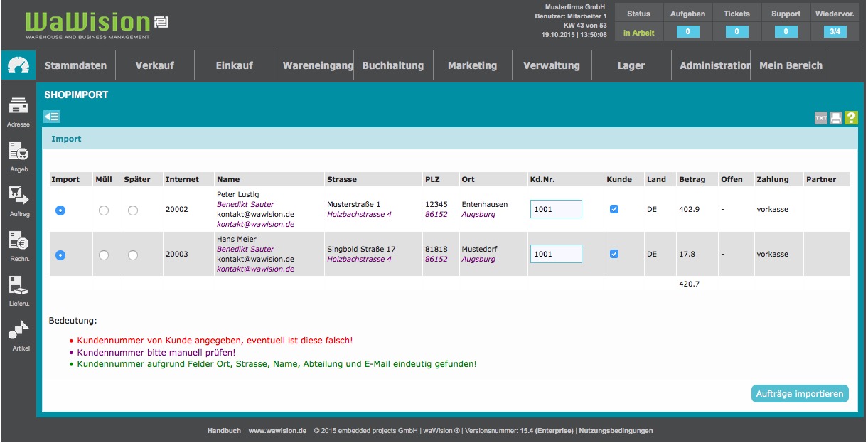The height and width of the screenshot is (443, 868).
Task: Click the green help question mark icon
Action: coord(851,118)
